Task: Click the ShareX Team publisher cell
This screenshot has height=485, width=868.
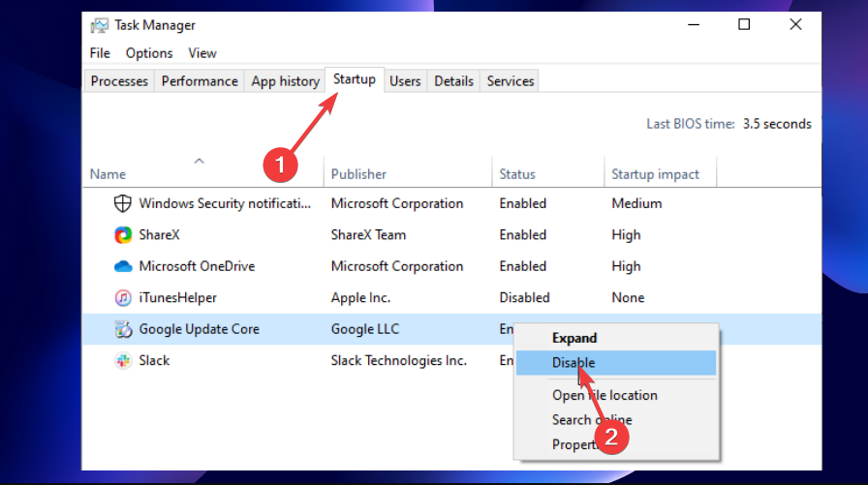Action: (x=369, y=235)
